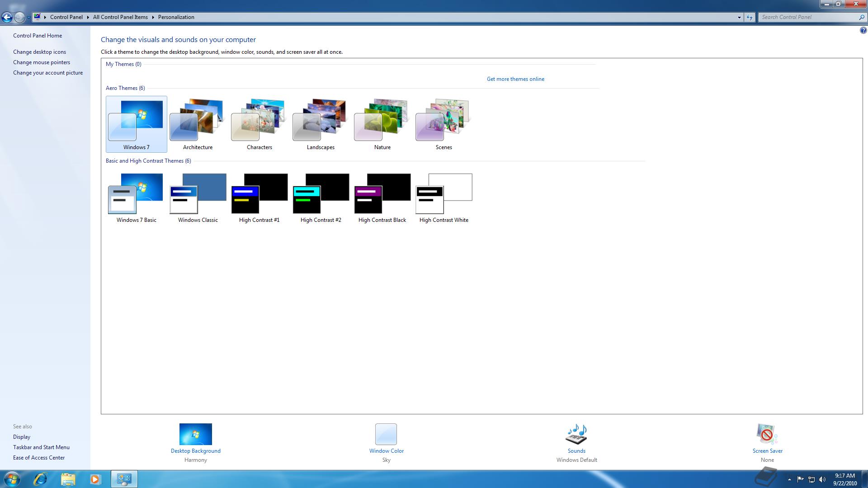Apply the Windows Classic theme

point(198,197)
